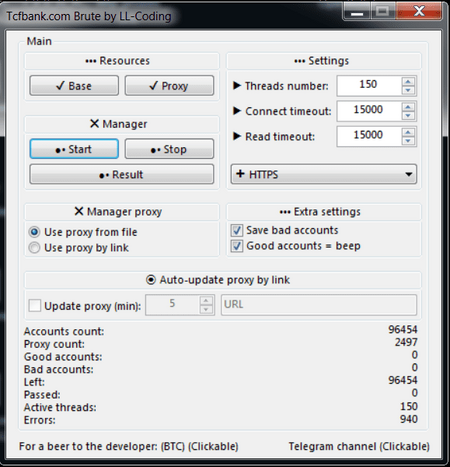This screenshot has width=450, height=467.
Task: Increase Threads number with up arrow
Action: coord(408,81)
